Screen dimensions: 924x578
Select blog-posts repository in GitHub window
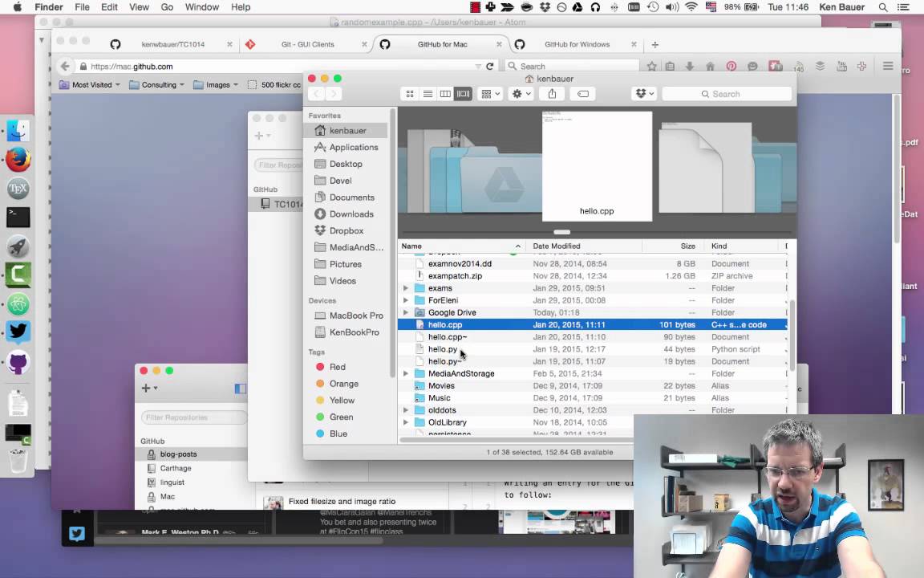point(192,454)
